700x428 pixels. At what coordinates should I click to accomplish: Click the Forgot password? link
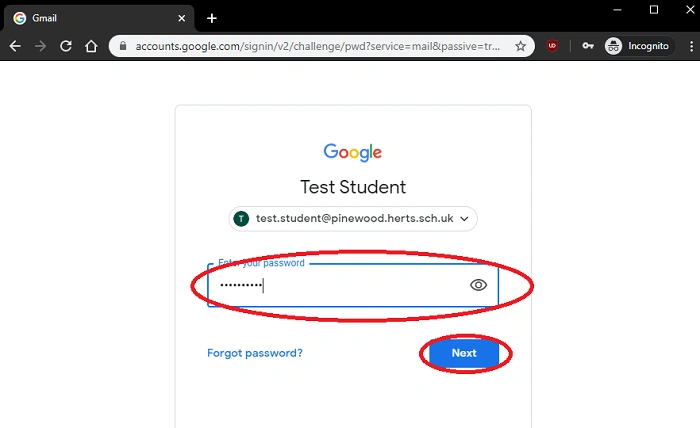click(x=254, y=353)
